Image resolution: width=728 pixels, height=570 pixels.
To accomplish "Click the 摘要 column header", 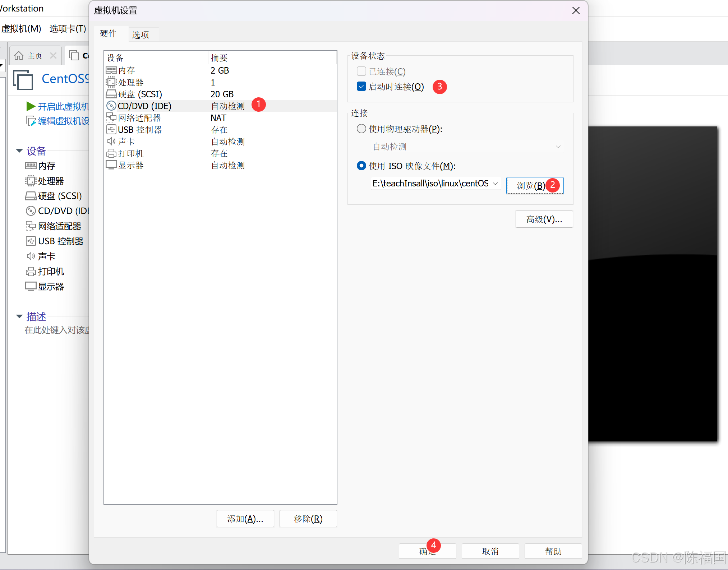I will (272, 58).
